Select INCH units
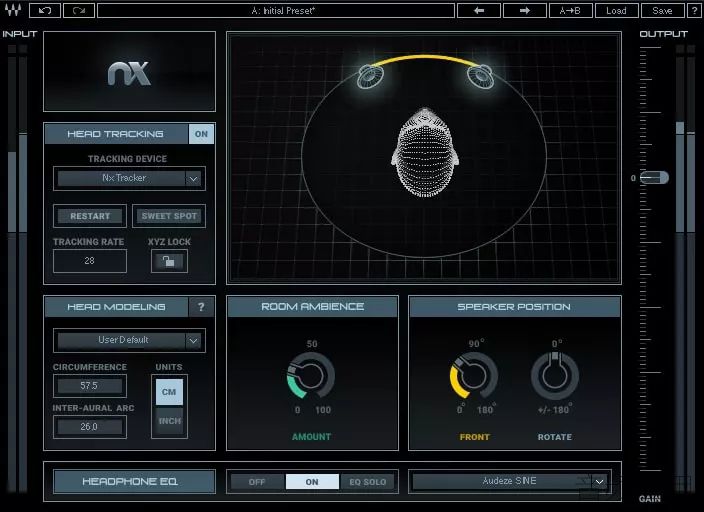 coord(169,421)
